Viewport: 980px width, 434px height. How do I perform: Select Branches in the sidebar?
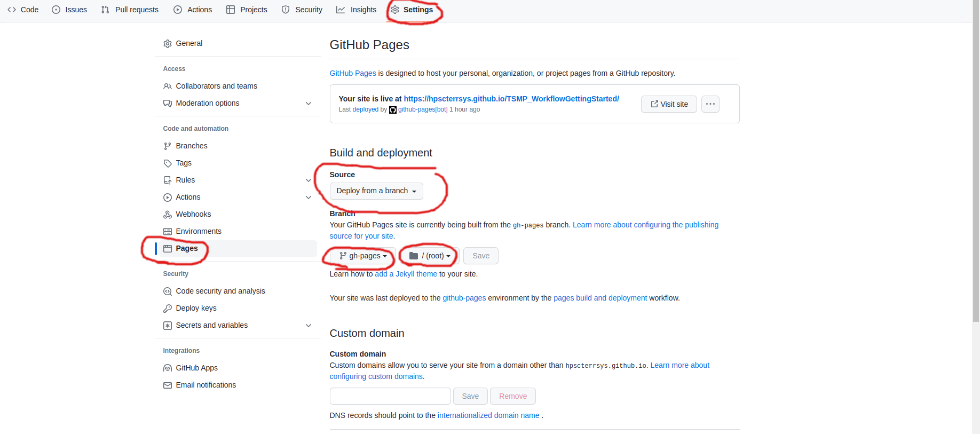pos(239,146)
